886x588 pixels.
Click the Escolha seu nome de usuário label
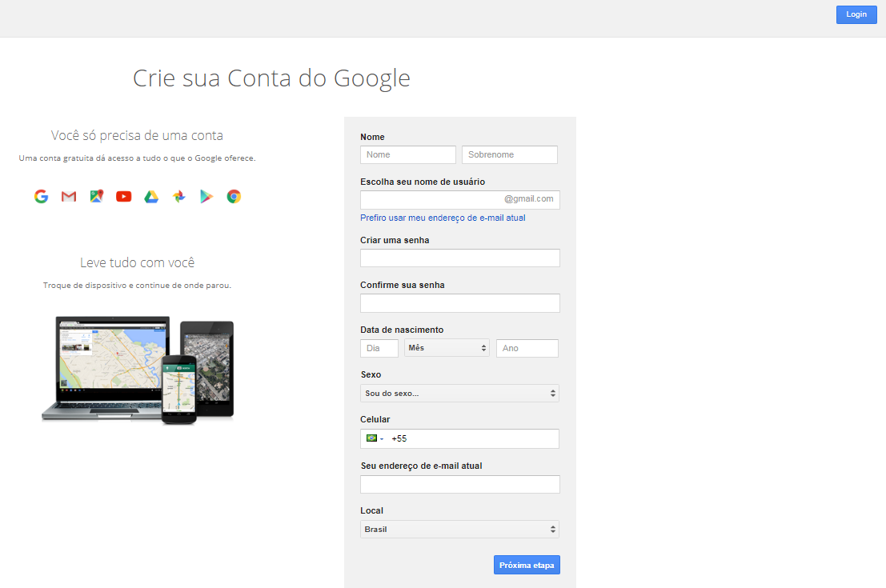click(x=423, y=182)
